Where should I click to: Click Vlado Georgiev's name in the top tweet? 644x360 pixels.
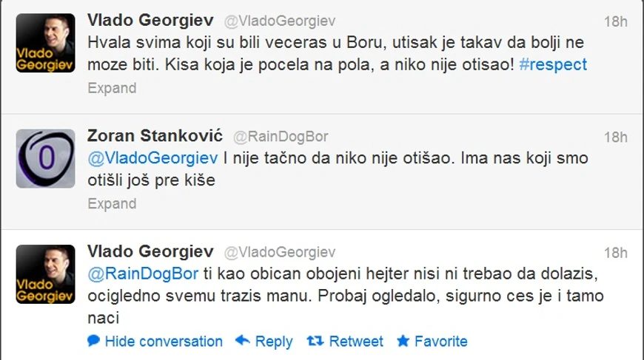[x=151, y=21]
